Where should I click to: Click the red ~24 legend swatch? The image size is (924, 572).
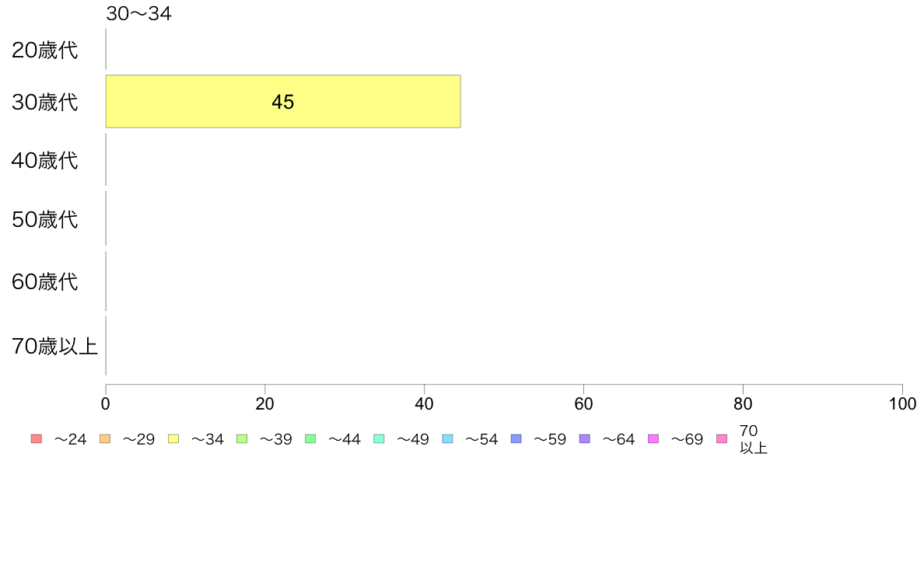pyautogui.click(x=37, y=439)
